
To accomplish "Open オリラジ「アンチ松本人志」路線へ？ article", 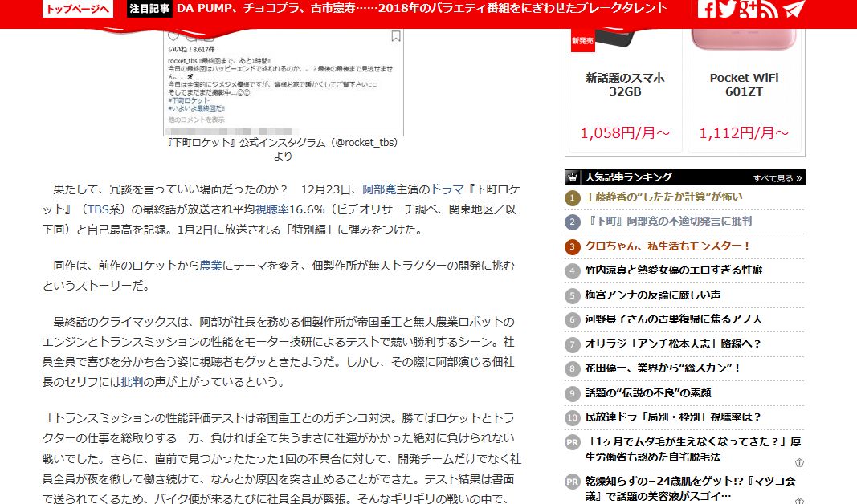I will tap(673, 343).
